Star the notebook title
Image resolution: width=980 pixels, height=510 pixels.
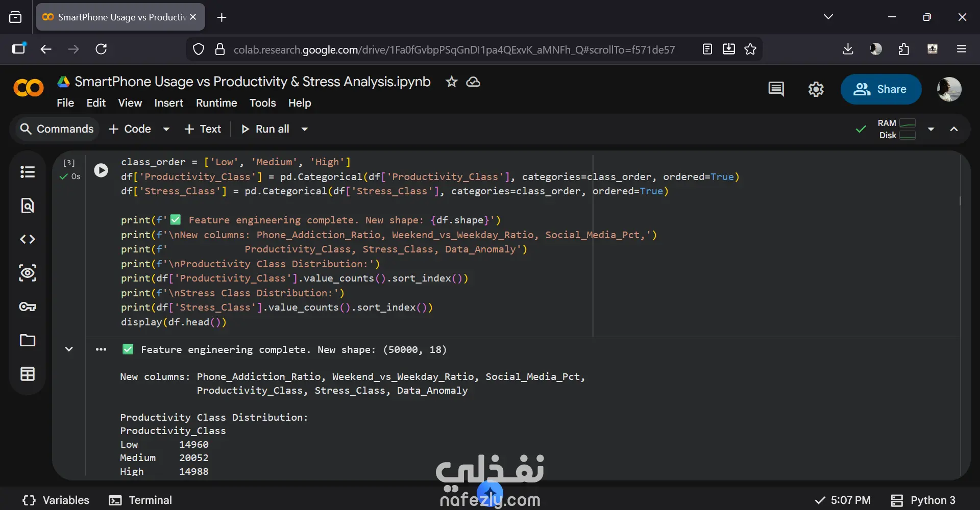click(x=451, y=82)
